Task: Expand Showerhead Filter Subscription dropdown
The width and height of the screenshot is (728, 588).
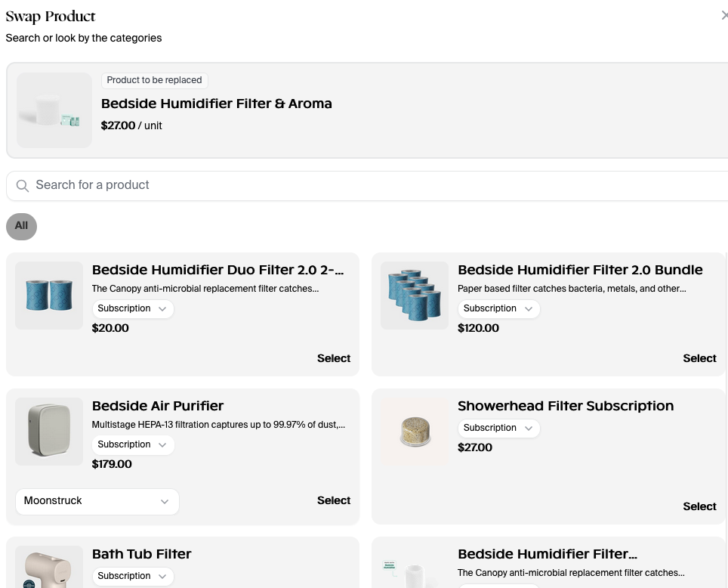Action: [498, 429]
